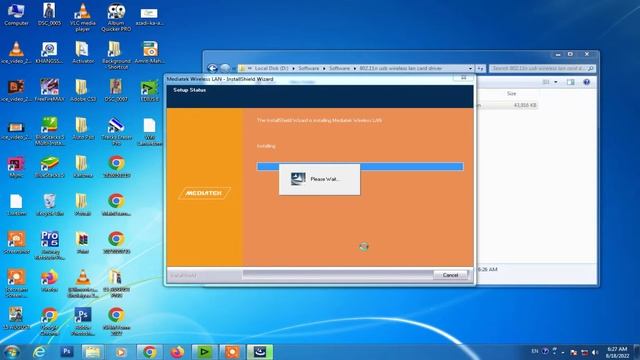Image resolution: width=640 pixels, height=360 pixels.
Task: Open the KHAN055... desktop shortcut
Action: (49, 53)
